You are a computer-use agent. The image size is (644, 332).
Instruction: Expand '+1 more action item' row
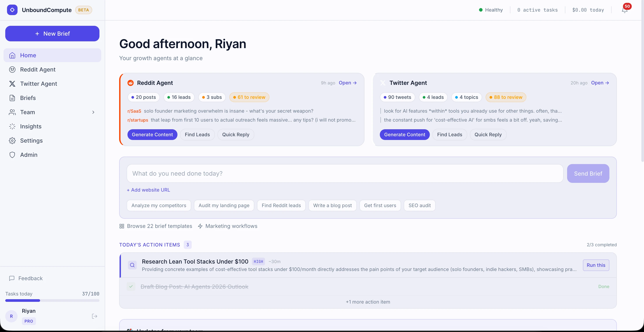click(x=368, y=302)
